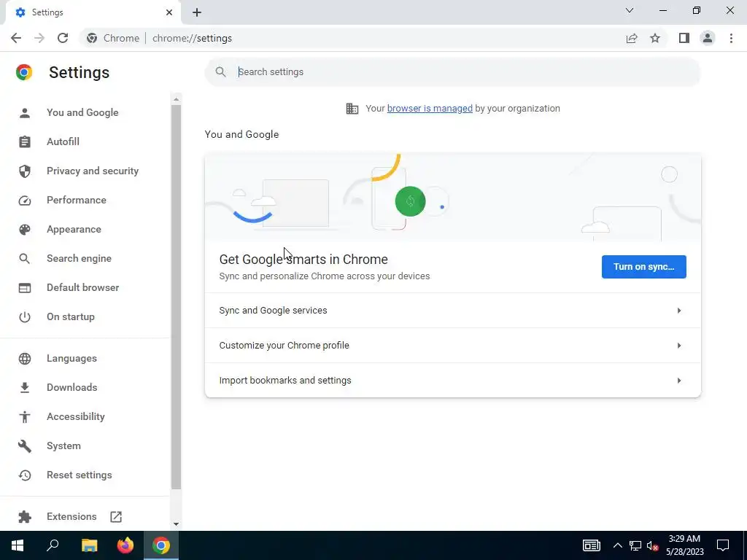Screen dimensions: 747x560
Task: Click the Accessibility figure icon
Action: coord(25,416)
